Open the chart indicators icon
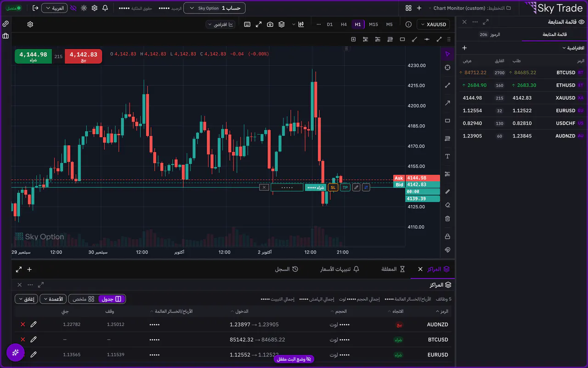This screenshot has width=588, height=368. [x=301, y=24]
